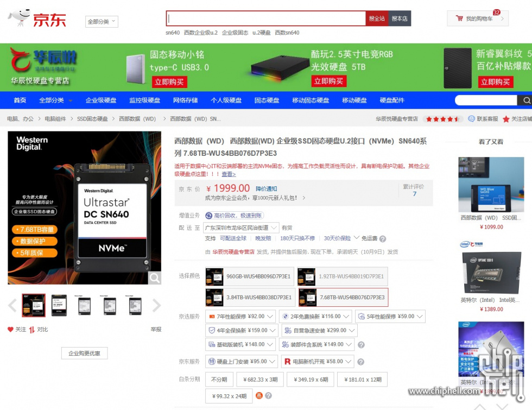The image size is (532, 410).
Task: Open 企业级硬盘 navigation item
Action: [101, 100]
